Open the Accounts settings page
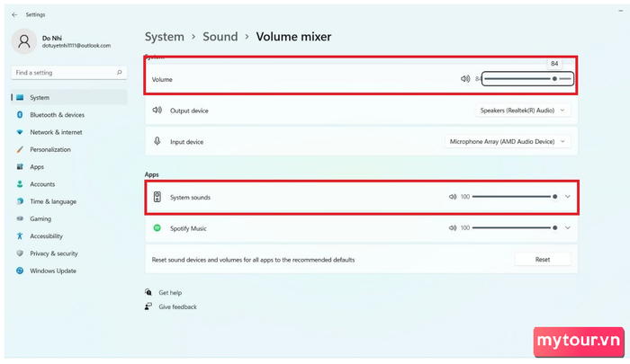This screenshot has width=630, height=364. coord(42,184)
